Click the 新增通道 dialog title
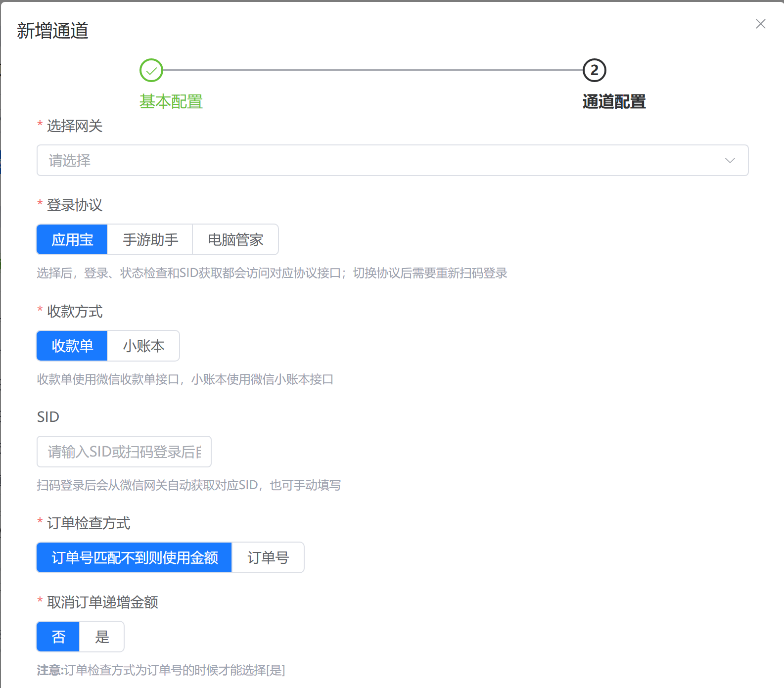The width and height of the screenshot is (784, 688). point(52,31)
